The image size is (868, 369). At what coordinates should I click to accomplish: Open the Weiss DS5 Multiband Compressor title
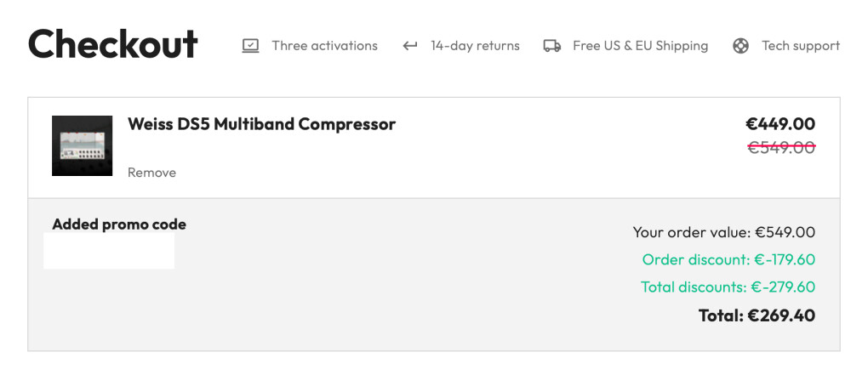[x=261, y=124]
